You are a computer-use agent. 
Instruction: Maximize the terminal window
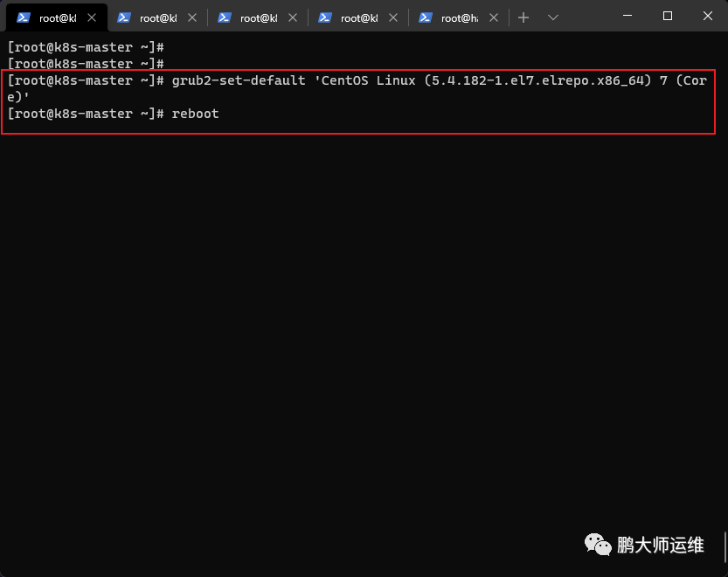tap(668, 16)
